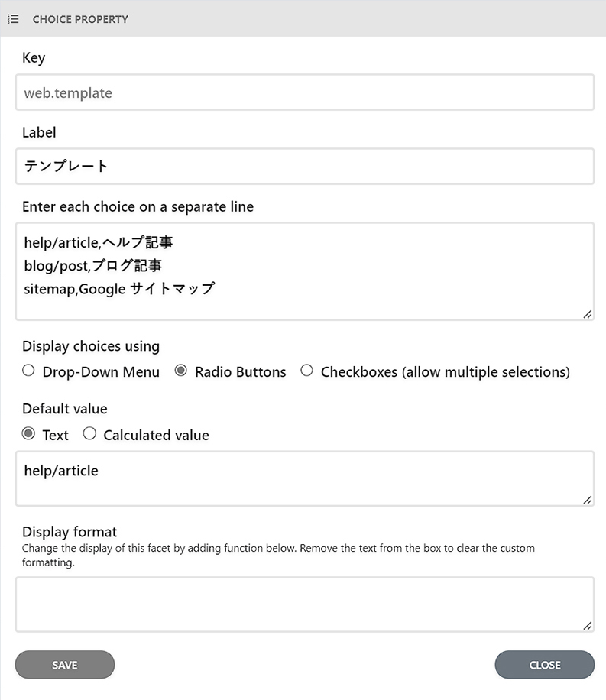The height and width of the screenshot is (700, 606).
Task: Select the Radio Buttons display option
Action: tap(180, 371)
